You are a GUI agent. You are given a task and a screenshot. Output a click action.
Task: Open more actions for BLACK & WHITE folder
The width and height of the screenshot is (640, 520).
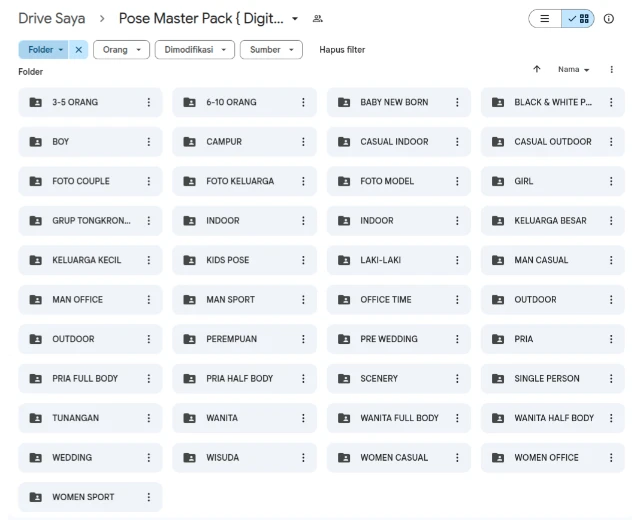tap(611, 102)
